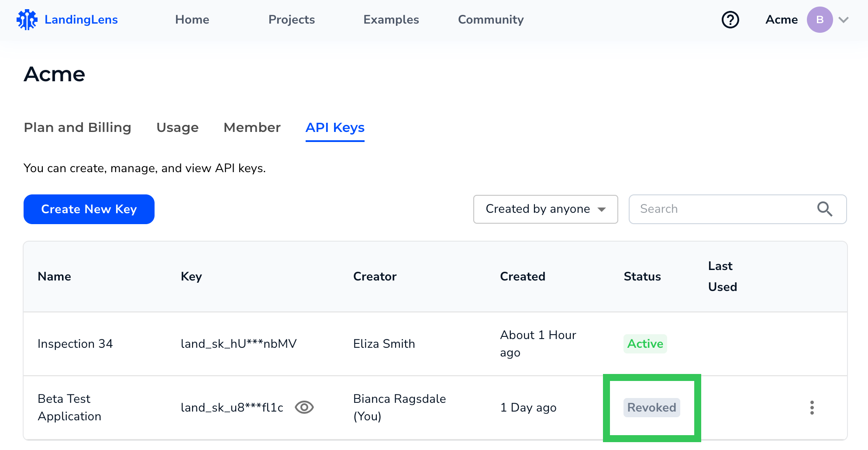Image resolution: width=868 pixels, height=450 pixels.
Task: Open three-dot menu for Beta Test Application
Action: pos(812,408)
